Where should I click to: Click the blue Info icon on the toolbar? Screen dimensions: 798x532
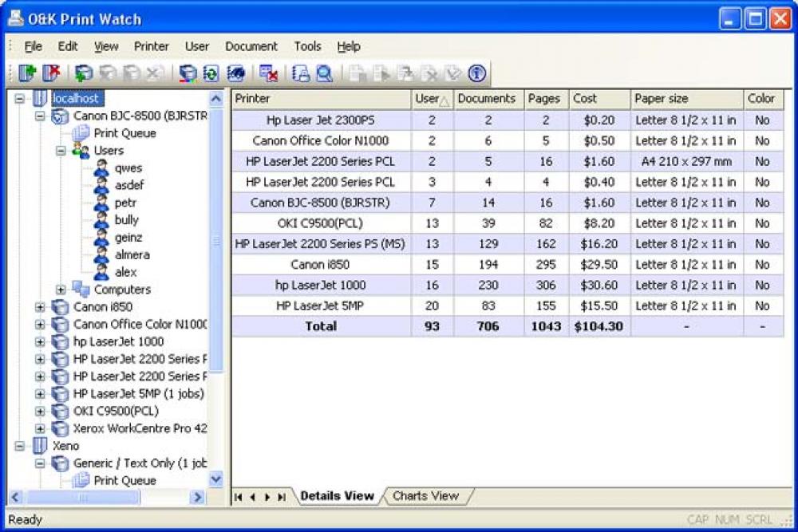tap(477, 73)
